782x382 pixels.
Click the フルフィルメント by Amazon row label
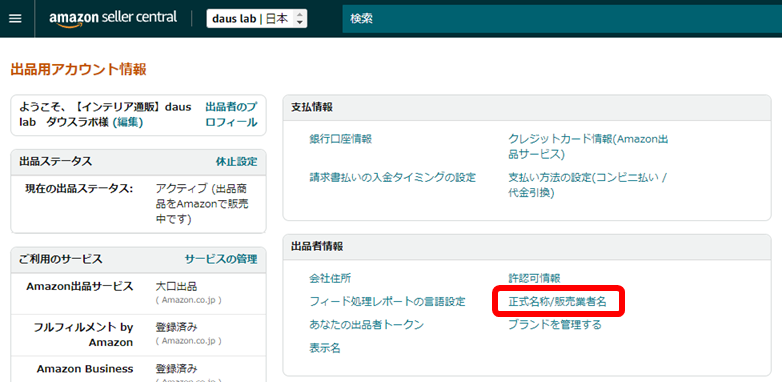coord(83,335)
